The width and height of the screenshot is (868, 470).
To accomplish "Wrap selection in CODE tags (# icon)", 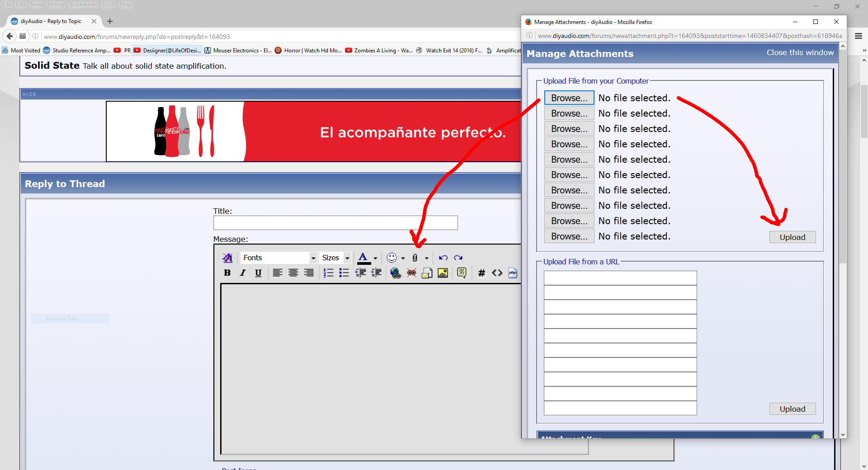I will coord(481,273).
